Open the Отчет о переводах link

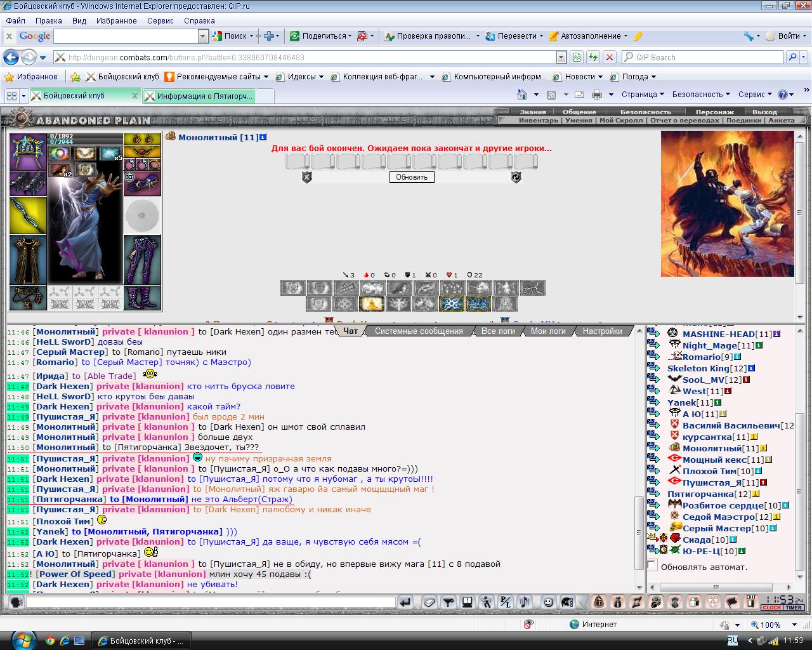[684, 120]
